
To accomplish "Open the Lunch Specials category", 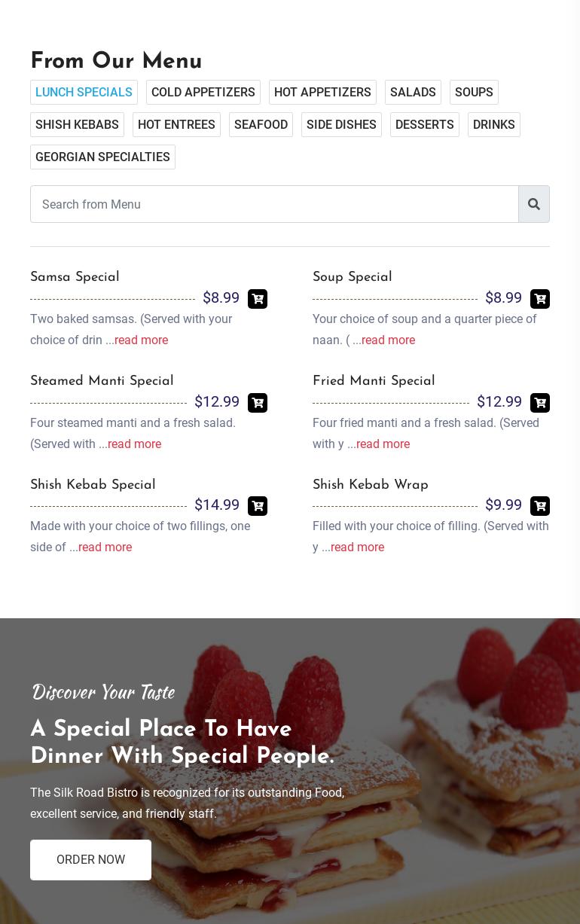I will coord(84,92).
